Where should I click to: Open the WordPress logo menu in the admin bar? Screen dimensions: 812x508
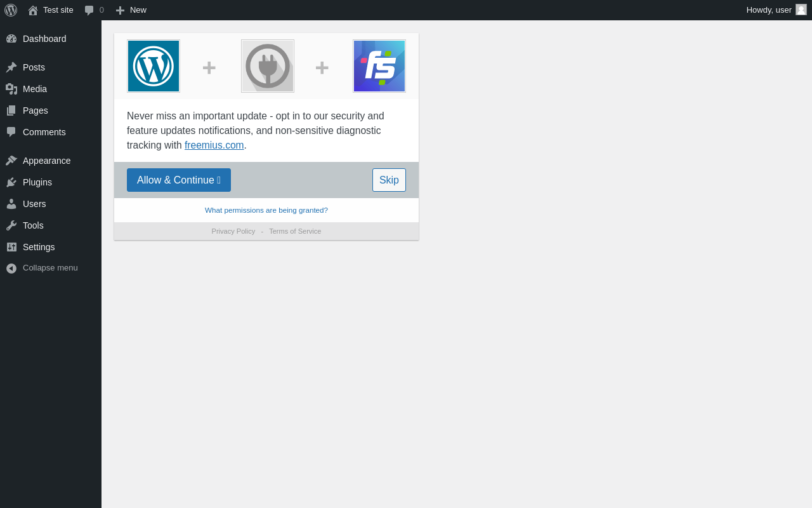point(11,10)
